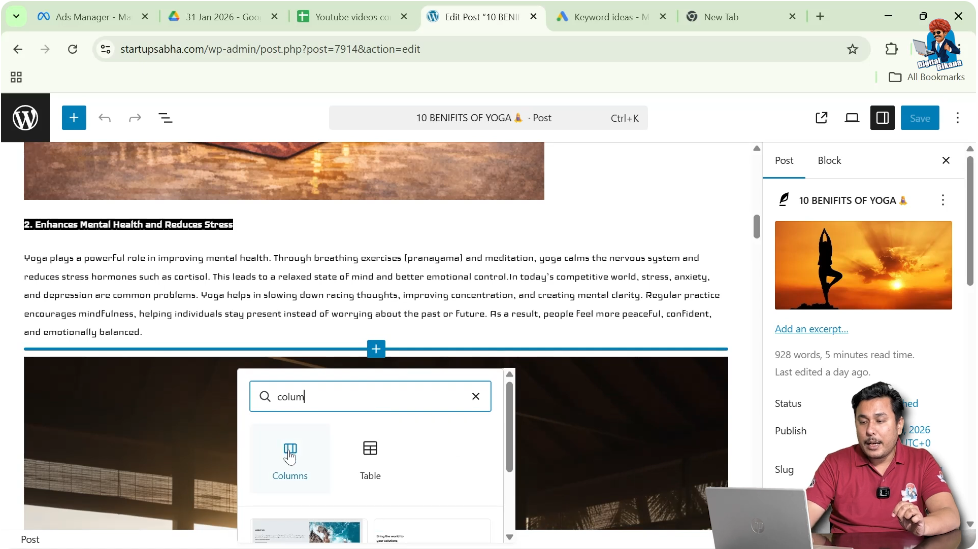Open post actions menu beside post title
The height and width of the screenshot is (549, 978).
[x=942, y=200]
